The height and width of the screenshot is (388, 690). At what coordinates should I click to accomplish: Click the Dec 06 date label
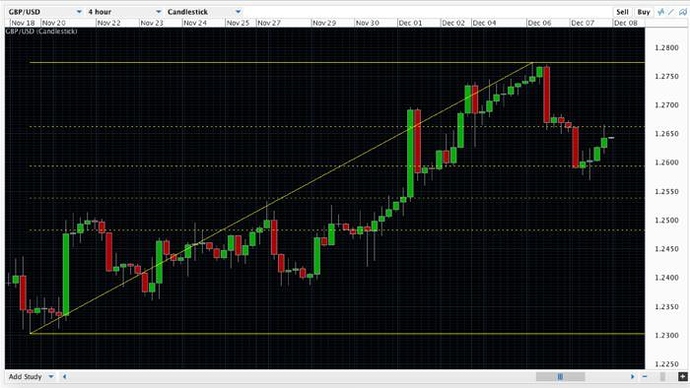click(539, 23)
